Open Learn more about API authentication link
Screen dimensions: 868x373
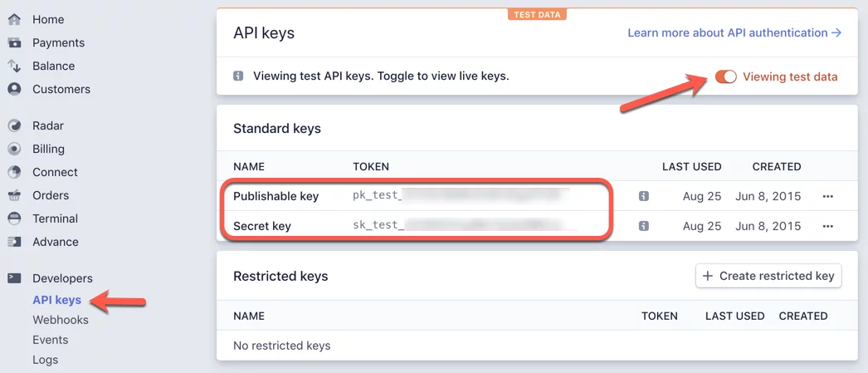(x=734, y=33)
